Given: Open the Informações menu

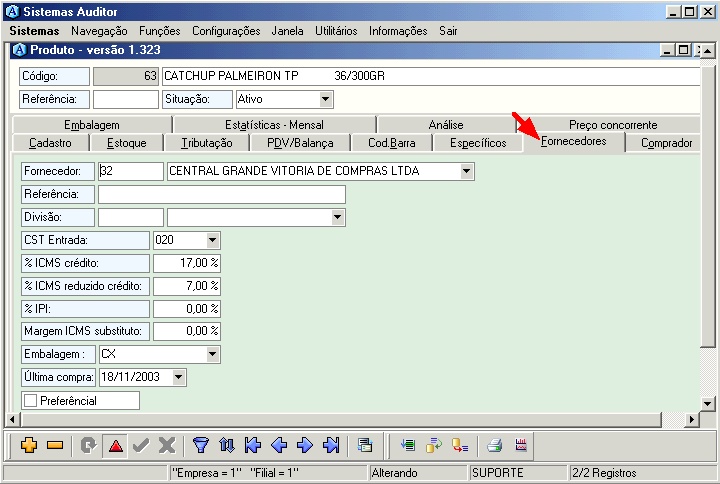Looking at the screenshot, I should [x=398, y=31].
